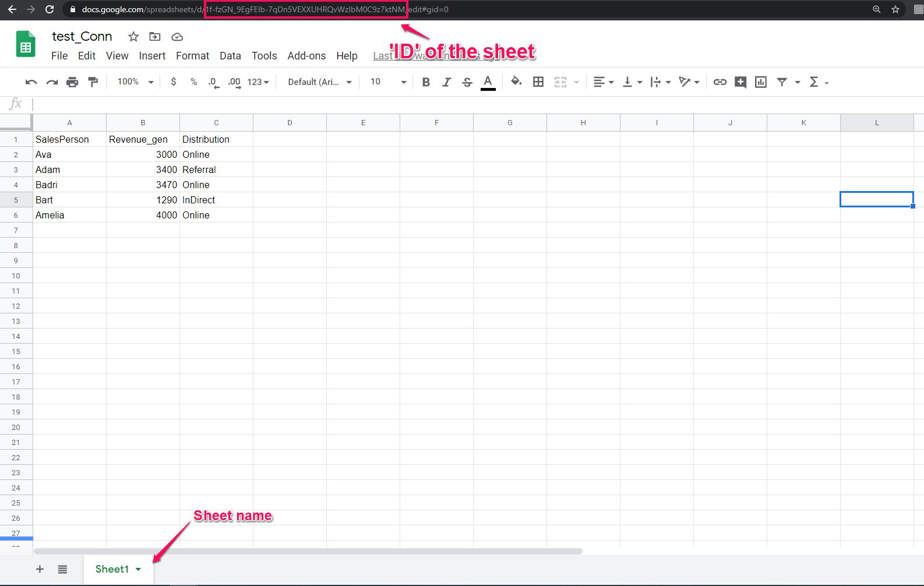The image size is (924, 586).
Task: Click the undo arrow icon
Action: pyautogui.click(x=31, y=82)
